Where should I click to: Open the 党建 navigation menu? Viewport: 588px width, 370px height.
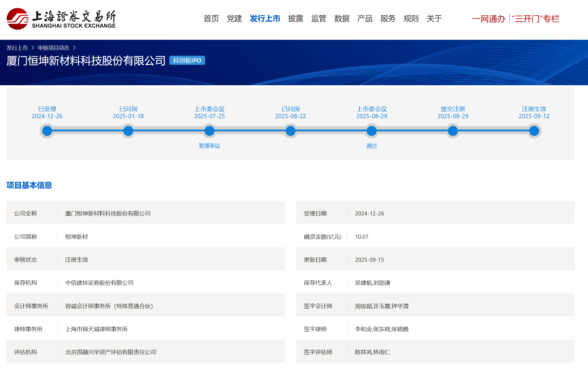(x=234, y=19)
